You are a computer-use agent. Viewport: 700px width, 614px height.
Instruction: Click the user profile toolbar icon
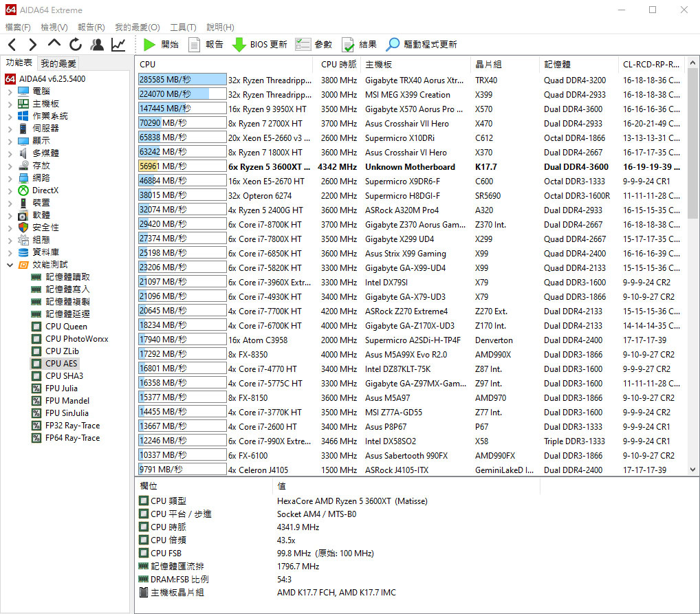pyautogui.click(x=97, y=44)
